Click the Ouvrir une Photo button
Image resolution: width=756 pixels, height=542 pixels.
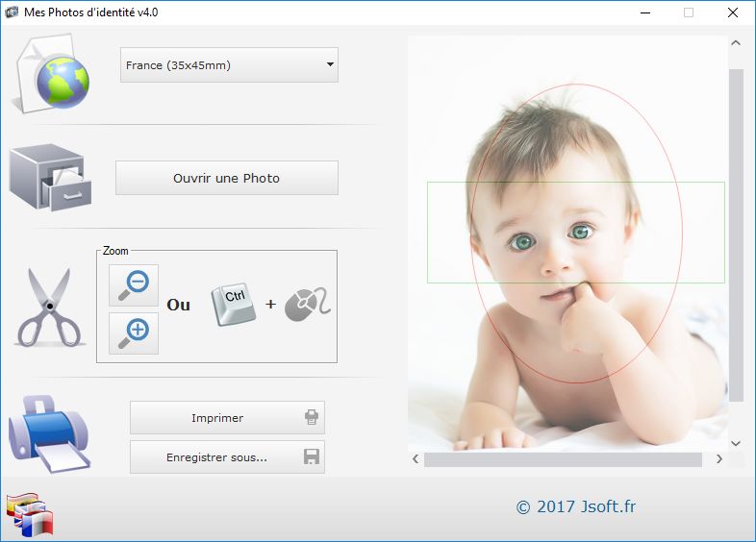[227, 178]
